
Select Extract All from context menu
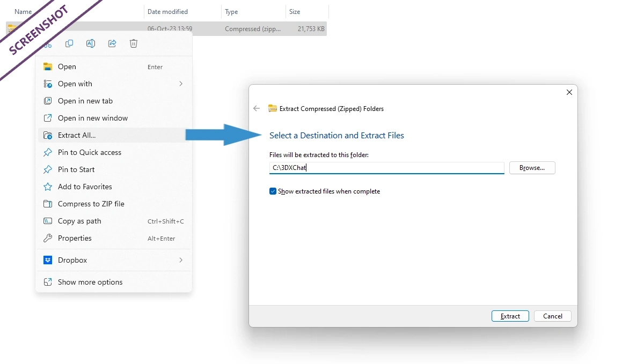(77, 135)
